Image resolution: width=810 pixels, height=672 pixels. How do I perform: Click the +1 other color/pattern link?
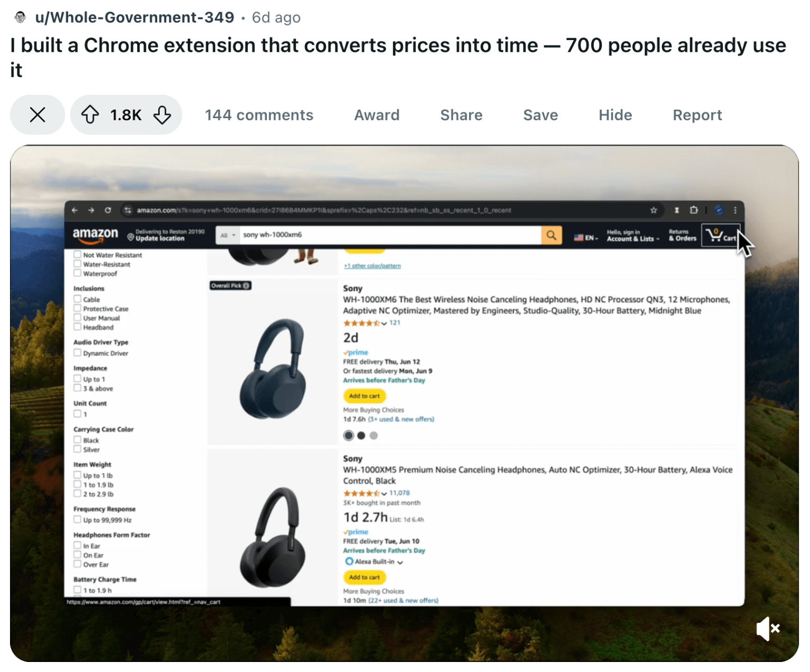pos(372,266)
